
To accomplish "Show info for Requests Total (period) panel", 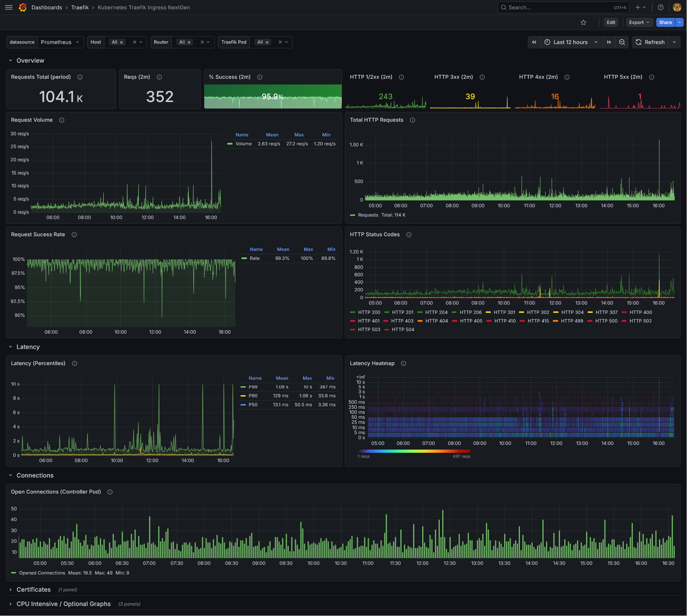I will [x=80, y=77].
